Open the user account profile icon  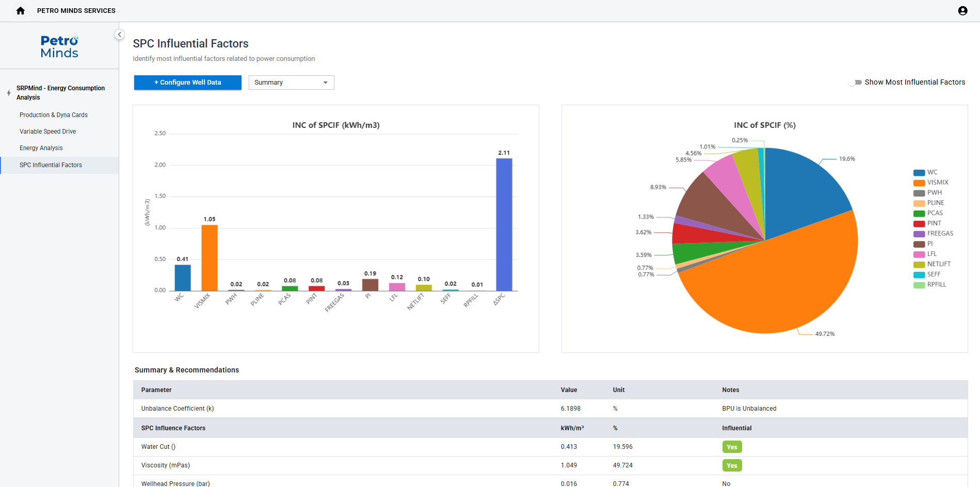[x=962, y=11]
